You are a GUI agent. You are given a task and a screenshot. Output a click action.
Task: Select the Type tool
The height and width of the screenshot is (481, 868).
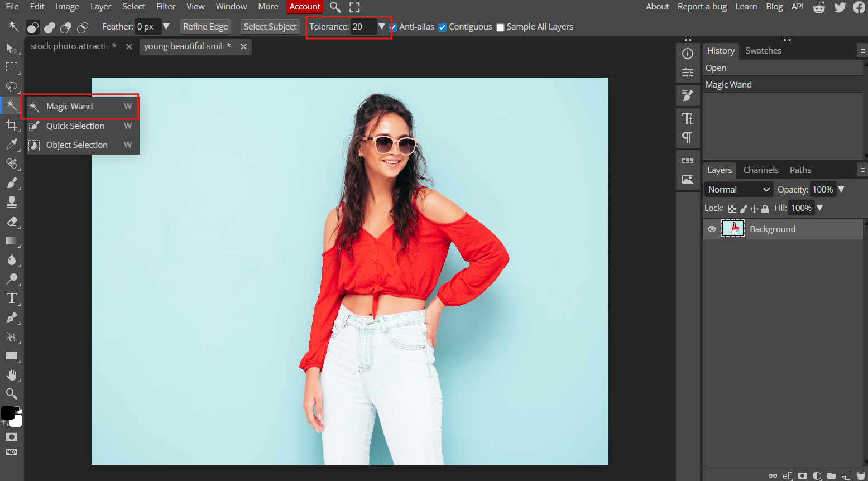[12, 298]
